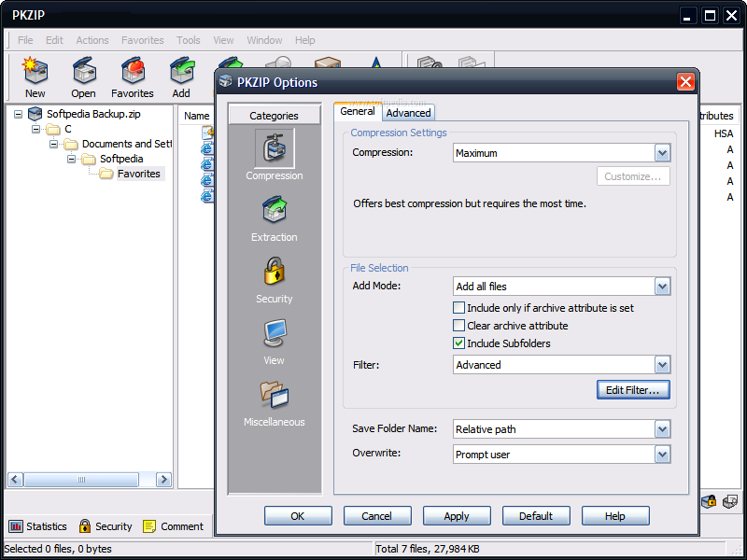Enable Include only if archive attribute is set

tap(458, 308)
